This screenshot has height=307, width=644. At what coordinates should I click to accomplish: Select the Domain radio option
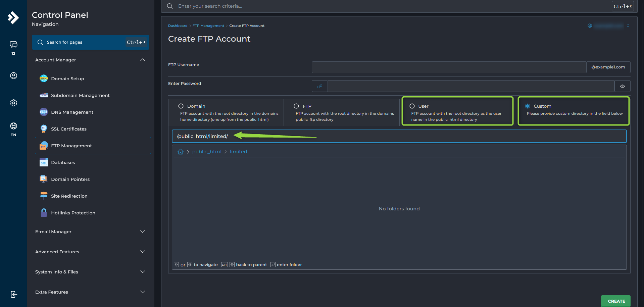[181, 106]
